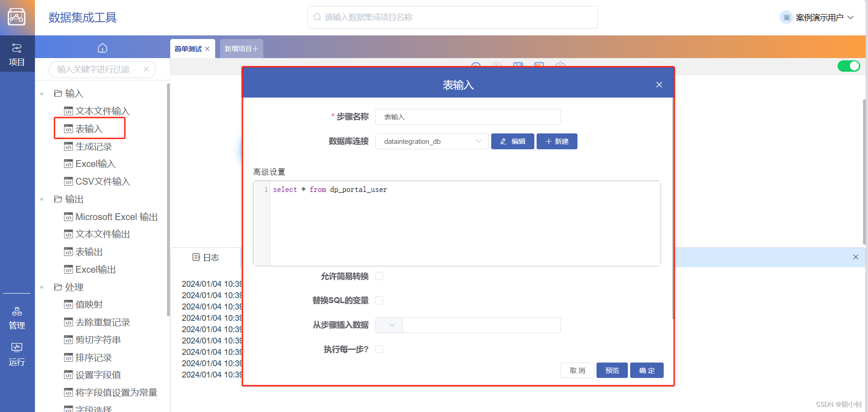Select 表输出 in the tree
Viewport: 868px width, 412px height.
(84, 252)
